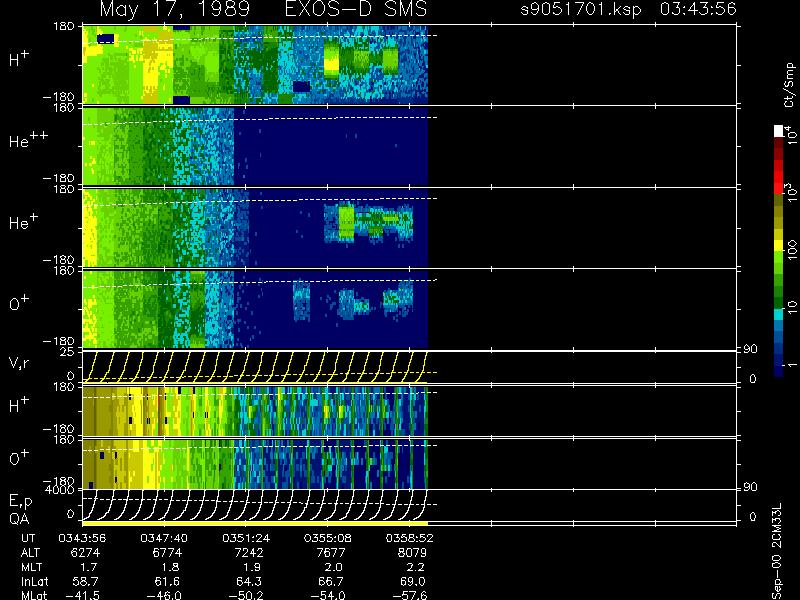Click the dark blue bottom of colorbar
Viewport: 800px width, 600px height.
[779, 371]
